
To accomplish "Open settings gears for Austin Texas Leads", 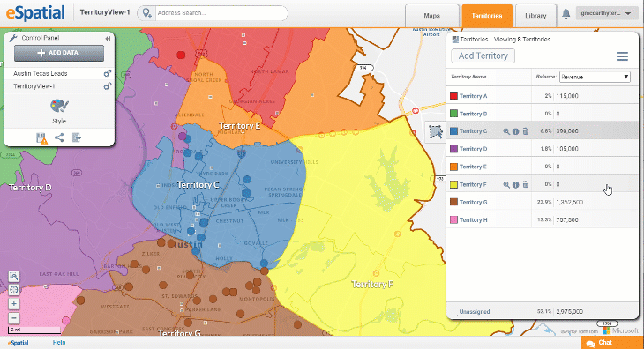I will (x=108, y=73).
